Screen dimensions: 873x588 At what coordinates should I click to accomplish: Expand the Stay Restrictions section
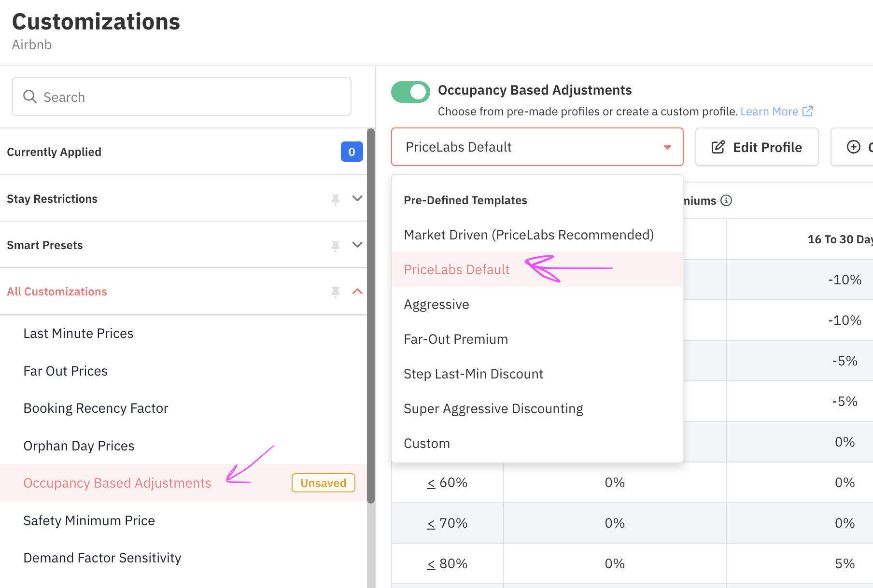click(357, 198)
